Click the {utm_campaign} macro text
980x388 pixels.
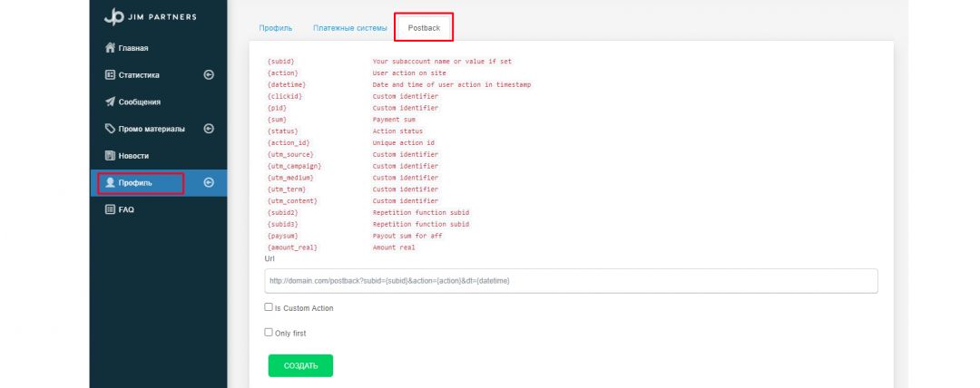pos(294,166)
